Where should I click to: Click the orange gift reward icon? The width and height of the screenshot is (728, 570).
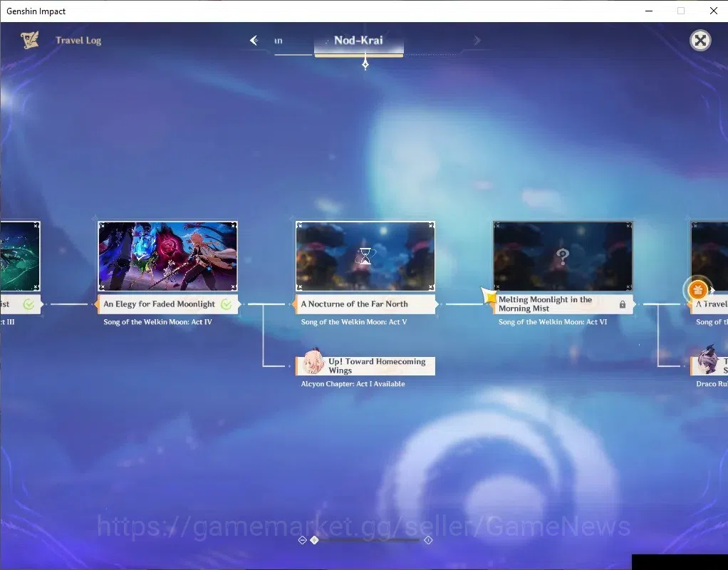pos(697,290)
